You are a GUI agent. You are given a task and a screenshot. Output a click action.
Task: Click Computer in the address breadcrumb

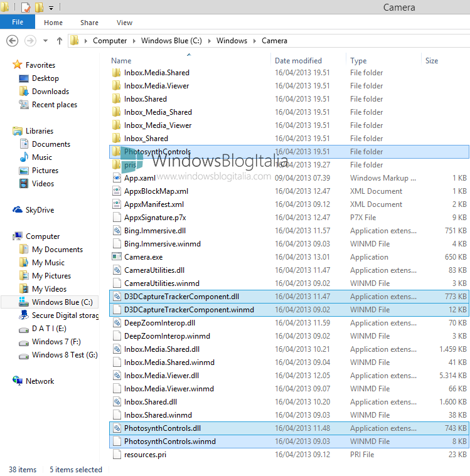pos(110,41)
